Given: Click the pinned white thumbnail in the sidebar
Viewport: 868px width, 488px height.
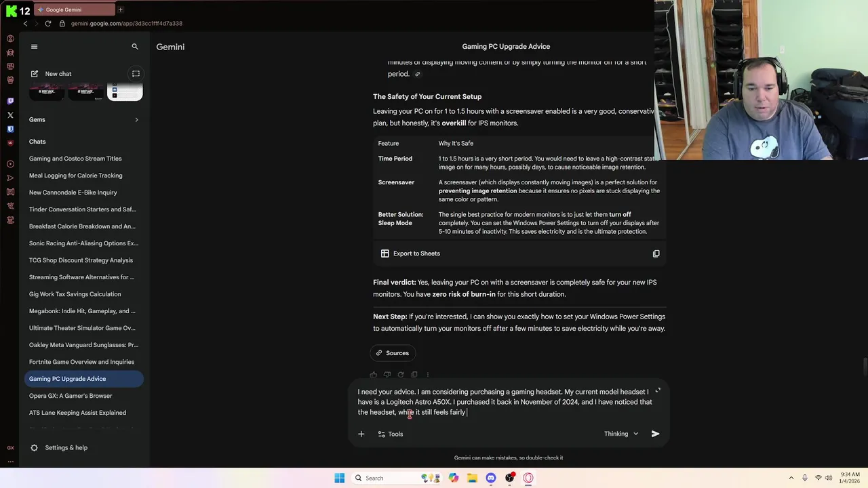Looking at the screenshot, I should [125, 92].
